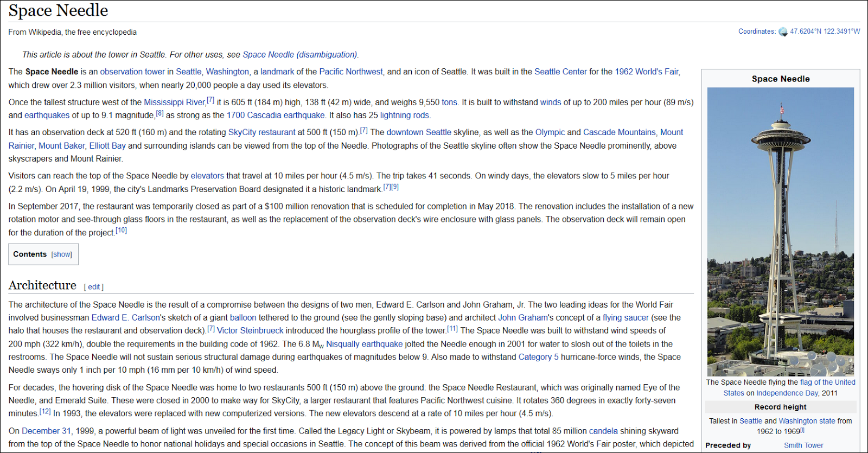
Task: Open the John Graham link
Action: (x=523, y=318)
